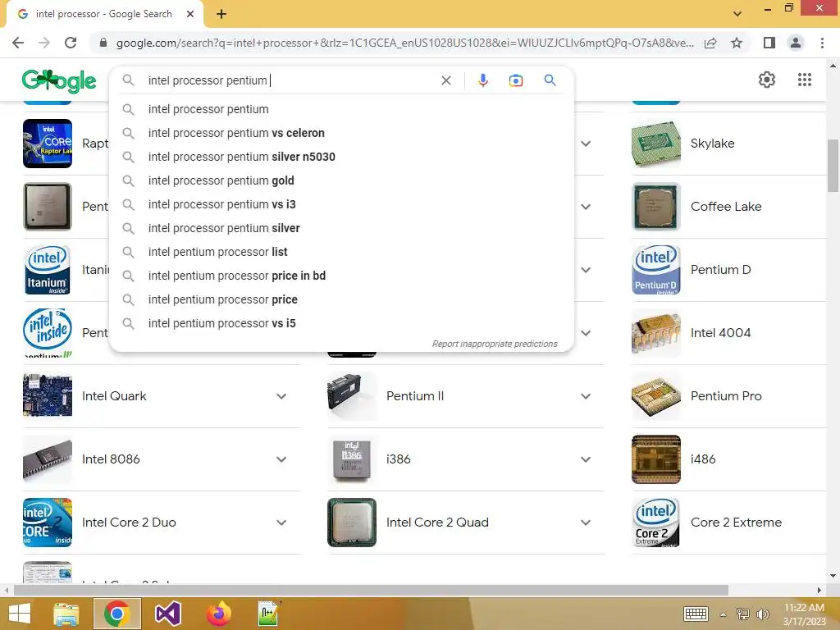Select suggestion 'intel processor pentium silver n5030'
This screenshot has height=630, width=840.
(341, 157)
